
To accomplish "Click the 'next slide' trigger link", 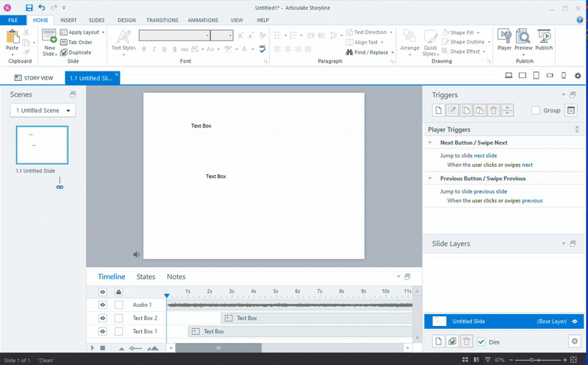I will point(485,155).
